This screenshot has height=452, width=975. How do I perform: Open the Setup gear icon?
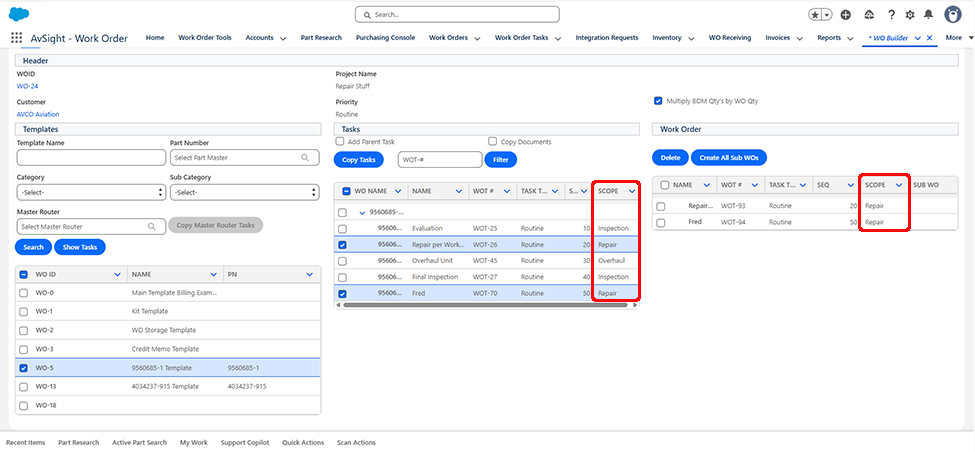click(910, 14)
